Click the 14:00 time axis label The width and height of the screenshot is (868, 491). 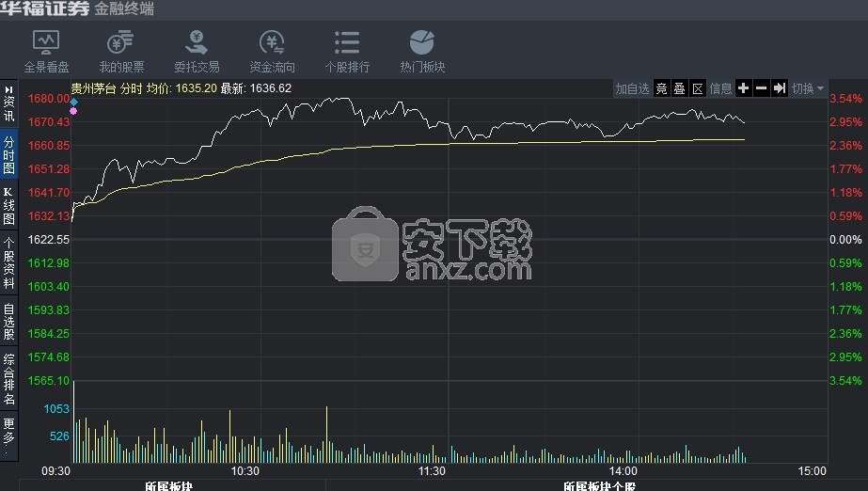coord(623,471)
